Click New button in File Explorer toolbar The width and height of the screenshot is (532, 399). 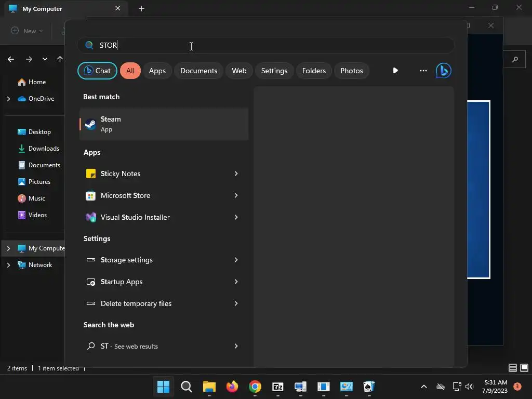pos(27,31)
